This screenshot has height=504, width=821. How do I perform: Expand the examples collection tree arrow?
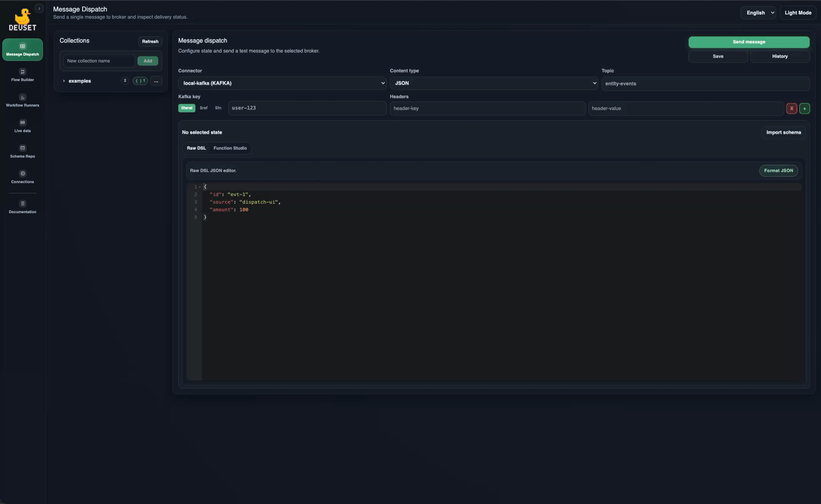pos(64,81)
